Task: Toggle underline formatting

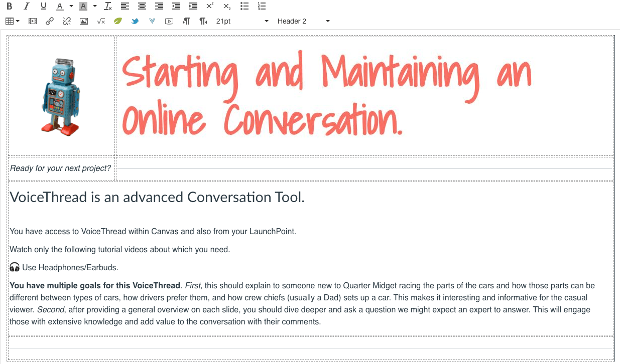Action: pos(43,6)
